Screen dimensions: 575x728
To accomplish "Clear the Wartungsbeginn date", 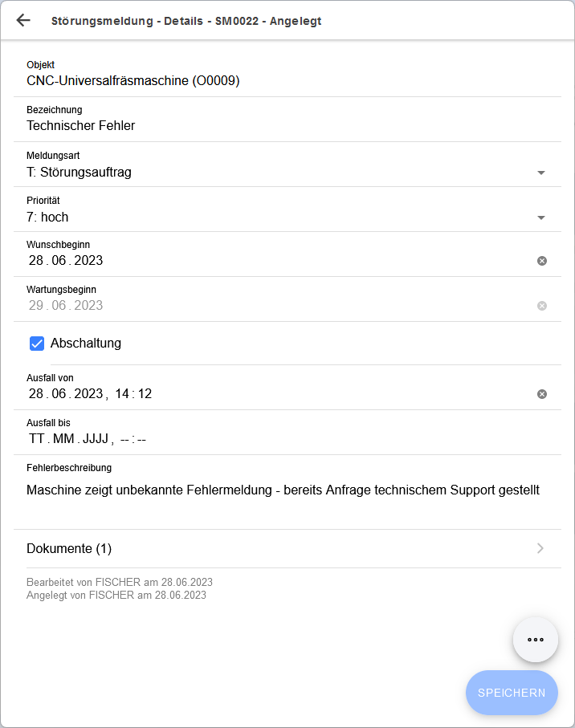I will coord(542,306).
